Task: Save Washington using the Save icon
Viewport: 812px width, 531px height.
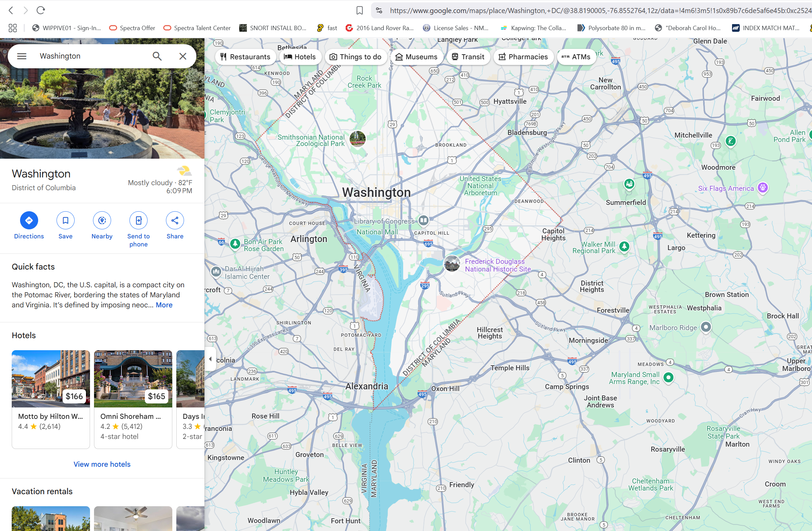Action: [x=66, y=220]
